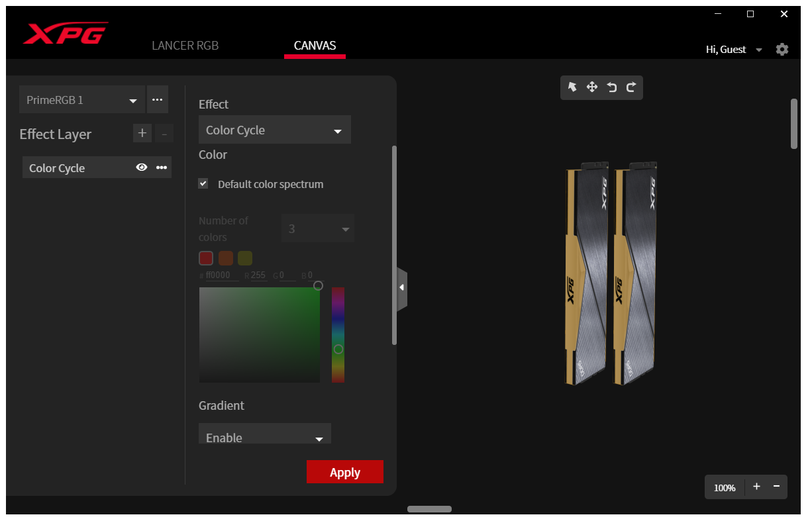Viewport: 812px width, 523px height.
Task: Undo with the counterclockwise arrow icon
Action: pyautogui.click(x=611, y=87)
